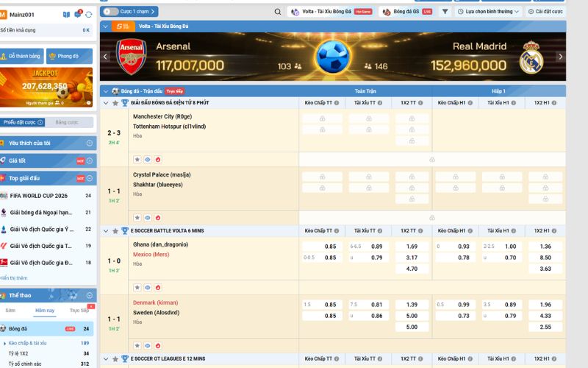Click the trophy icon of E SOCCER BATTLE VOLTA 6 MINS
The height and width of the screenshot is (368, 588).
pos(125,231)
